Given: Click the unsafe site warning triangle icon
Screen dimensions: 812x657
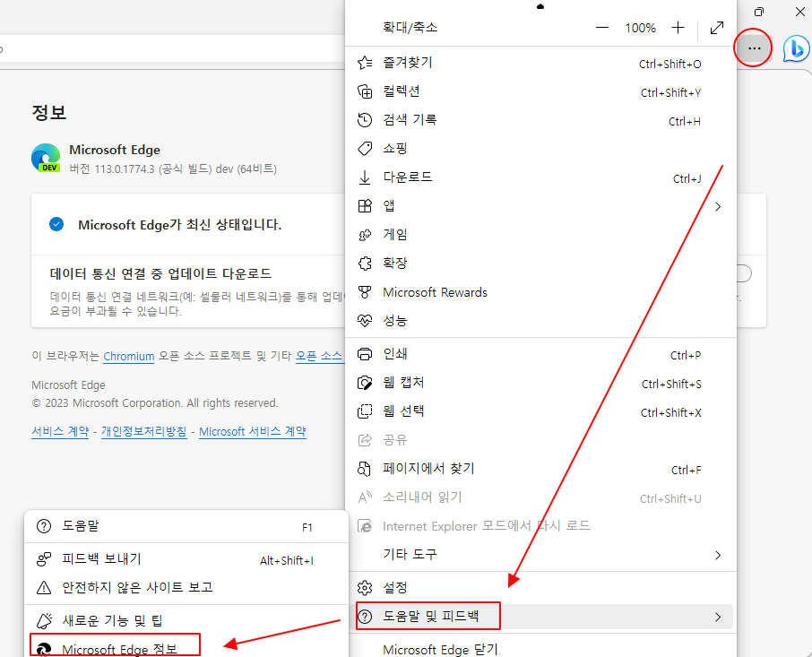Looking at the screenshot, I should pyautogui.click(x=44, y=588).
